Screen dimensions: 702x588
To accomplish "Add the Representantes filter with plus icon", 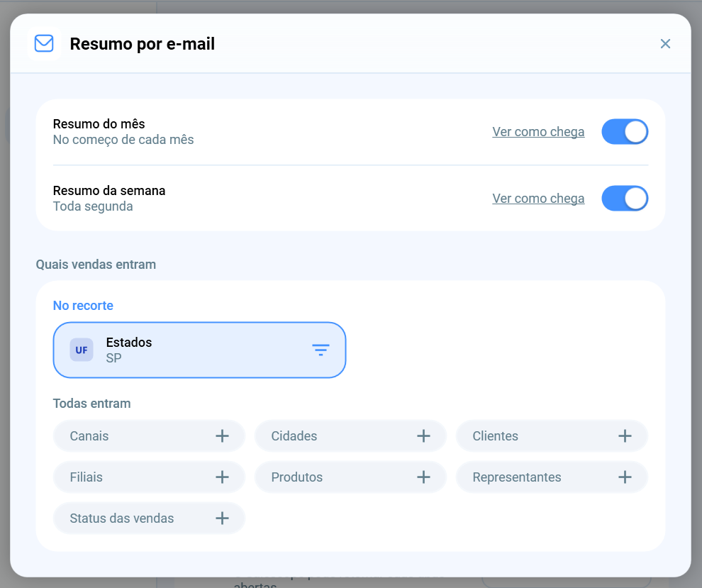I will pyautogui.click(x=625, y=477).
